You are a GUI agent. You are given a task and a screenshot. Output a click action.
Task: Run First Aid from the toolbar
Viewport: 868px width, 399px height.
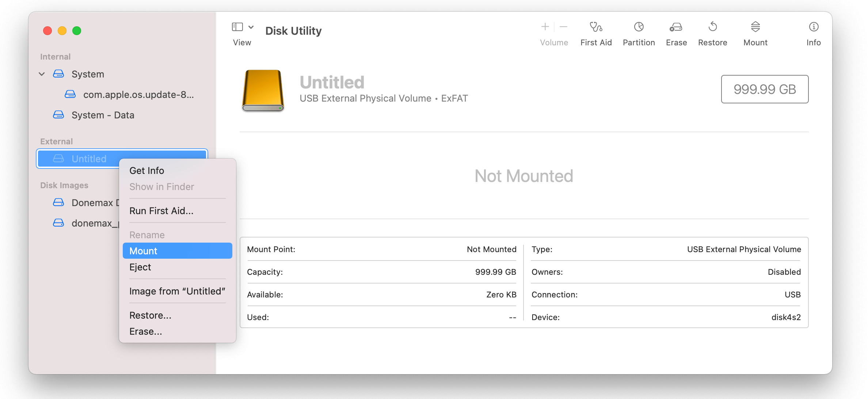point(596,33)
